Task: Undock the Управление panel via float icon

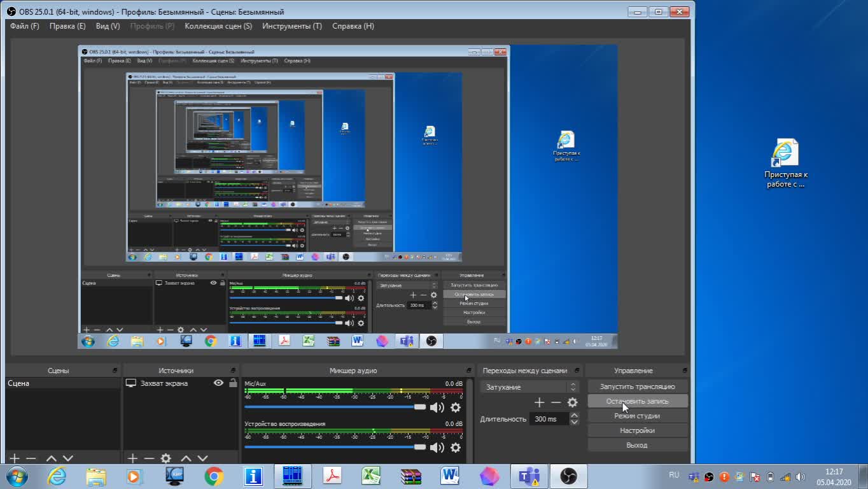Action: pos(684,371)
